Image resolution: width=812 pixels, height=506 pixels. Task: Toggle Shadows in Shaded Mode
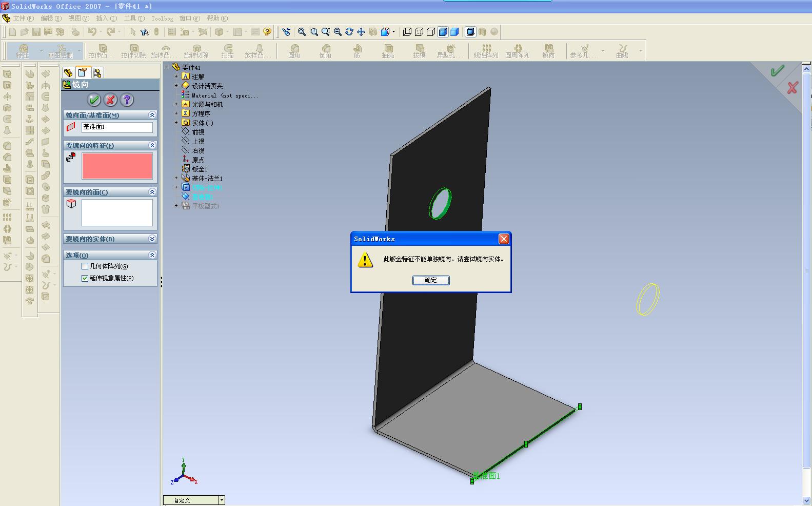click(x=470, y=32)
